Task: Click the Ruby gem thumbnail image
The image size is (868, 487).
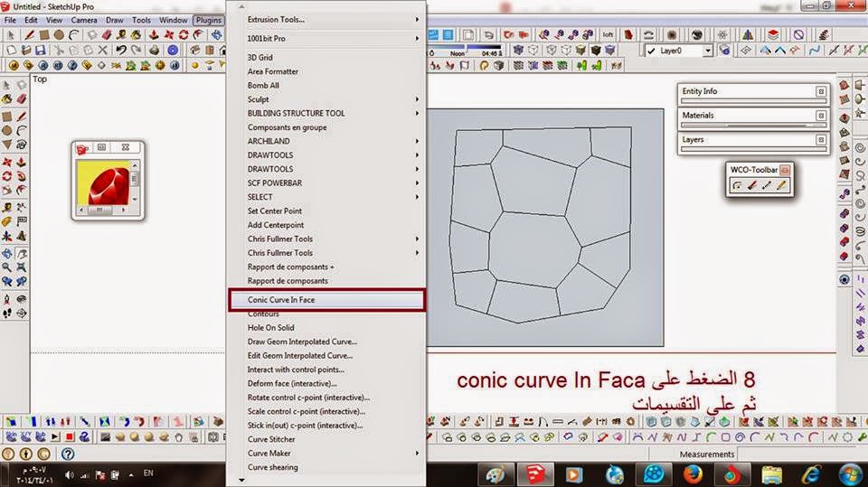Action: pyautogui.click(x=103, y=183)
